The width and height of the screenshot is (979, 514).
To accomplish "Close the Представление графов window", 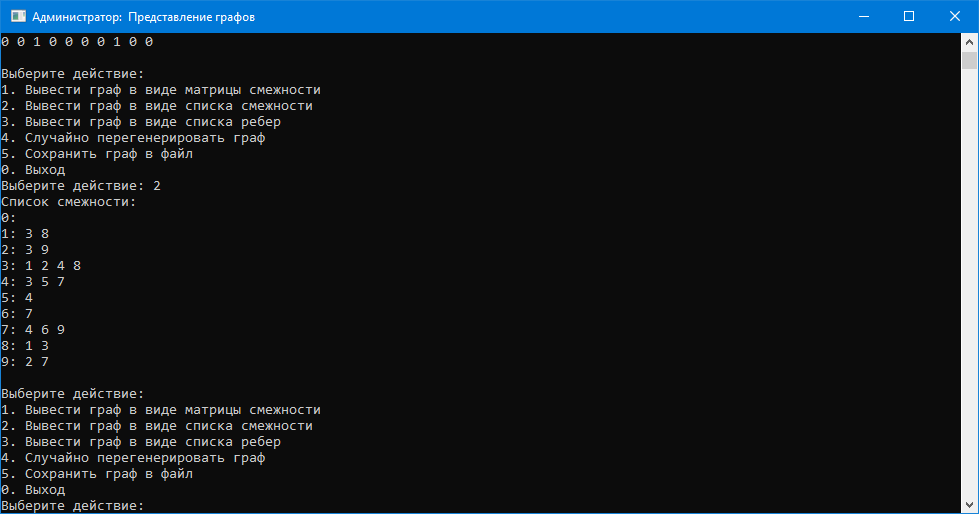I will point(955,16).
